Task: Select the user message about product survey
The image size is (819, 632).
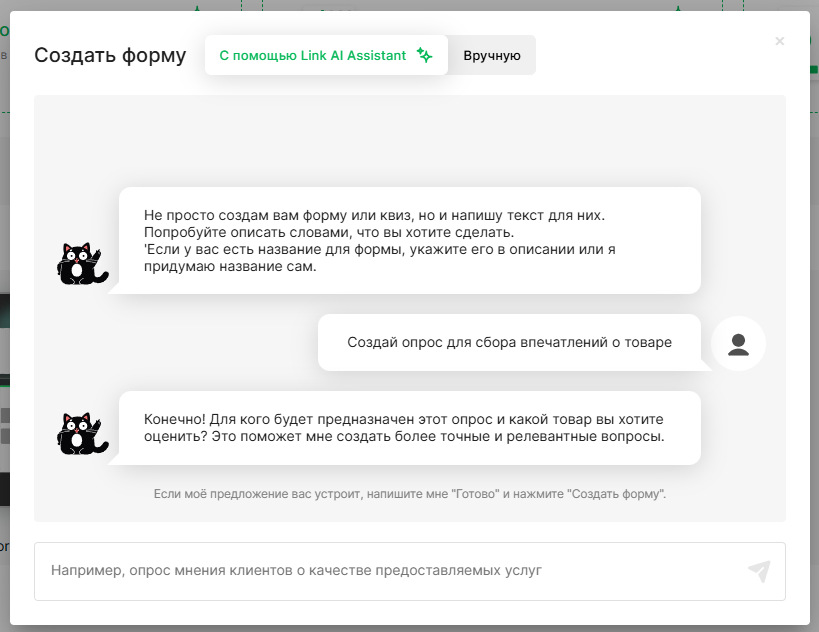Action: pos(509,343)
